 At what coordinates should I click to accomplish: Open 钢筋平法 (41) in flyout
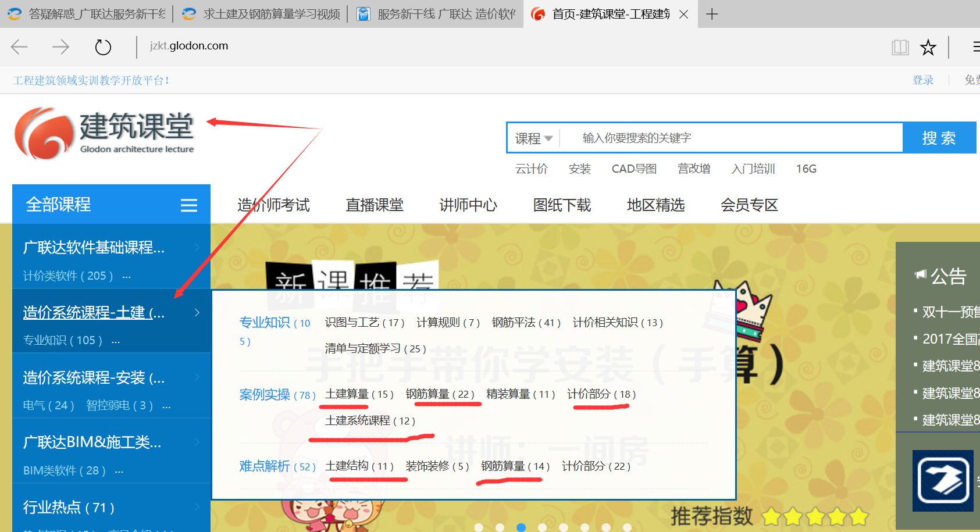[526, 323]
